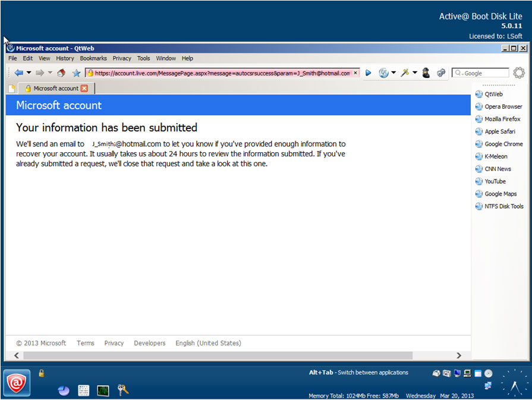Open the Google Maps bookmark
The width and height of the screenshot is (532, 400).
[x=496, y=194]
